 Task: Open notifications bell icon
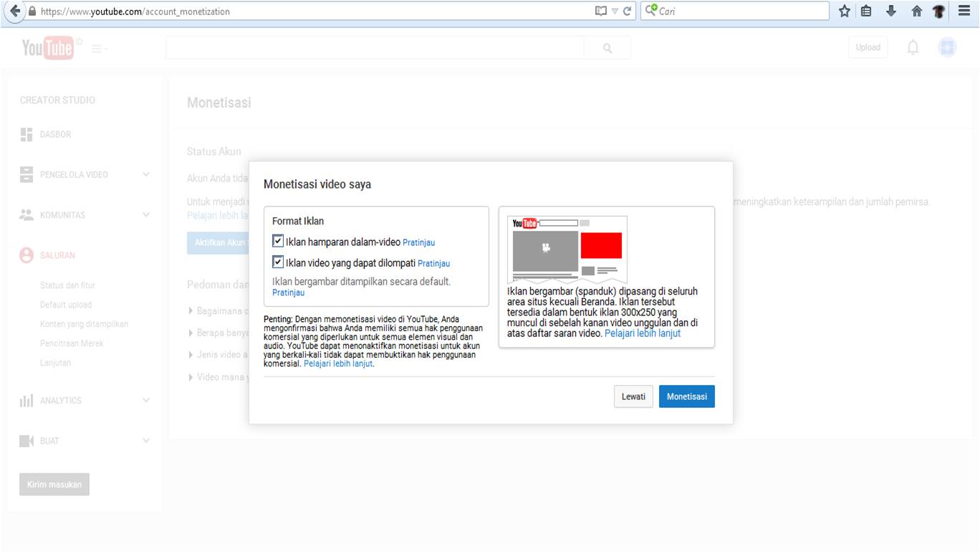coord(913,48)
